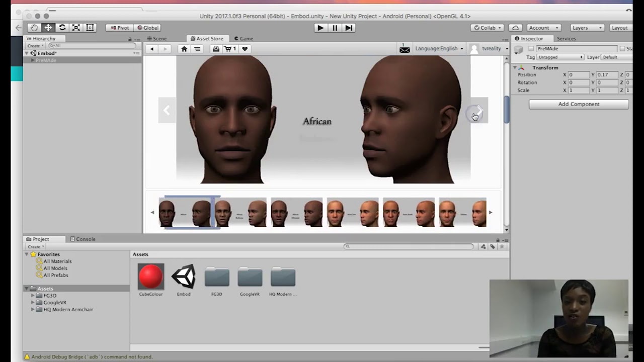Viewport: 644px width, 362px height.
Task: Select the Hand tool
Action: pyautogui.click(x=34, y=28)
